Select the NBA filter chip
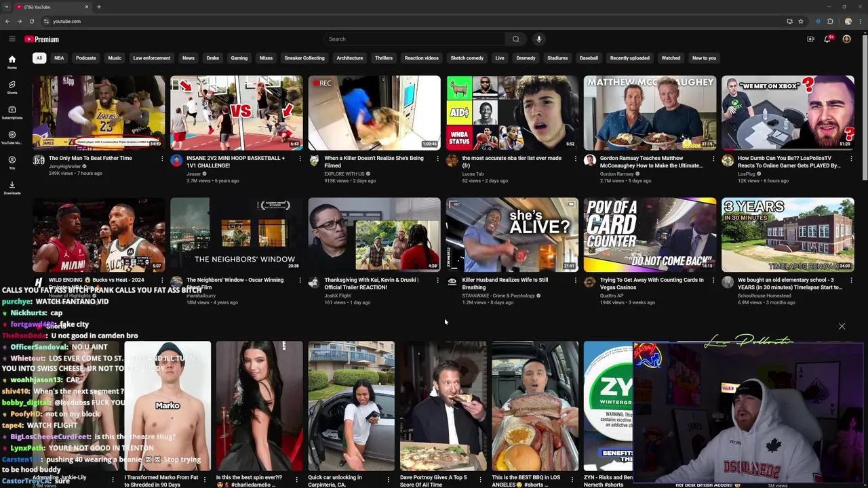 59,58
